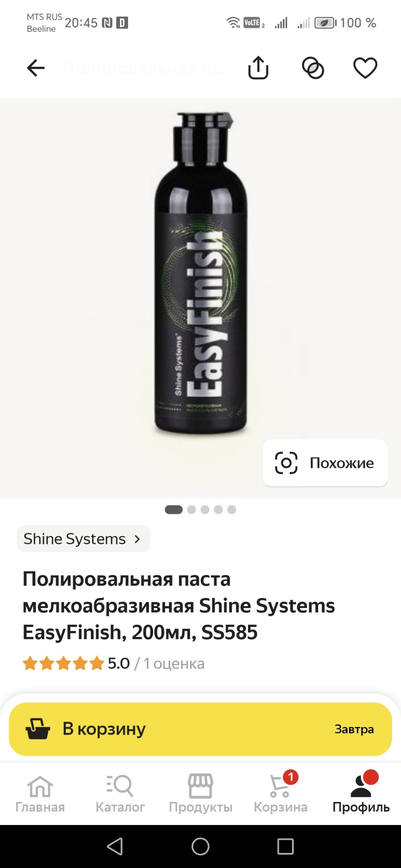The width and height of the screenshot is (401, 868).
Task: Tap the Похожие similar search button
Action: click(325, 463)
